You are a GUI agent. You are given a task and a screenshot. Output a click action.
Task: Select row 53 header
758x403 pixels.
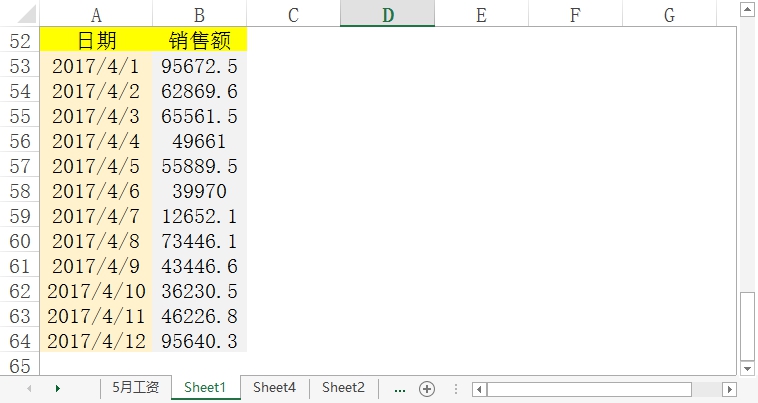coord(20,66)
